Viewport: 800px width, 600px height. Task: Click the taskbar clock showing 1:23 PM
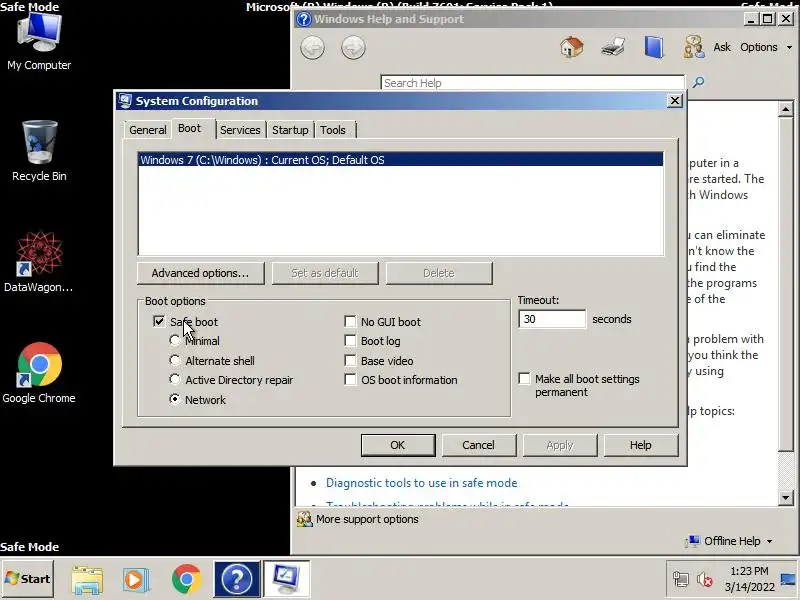(749, 579)
